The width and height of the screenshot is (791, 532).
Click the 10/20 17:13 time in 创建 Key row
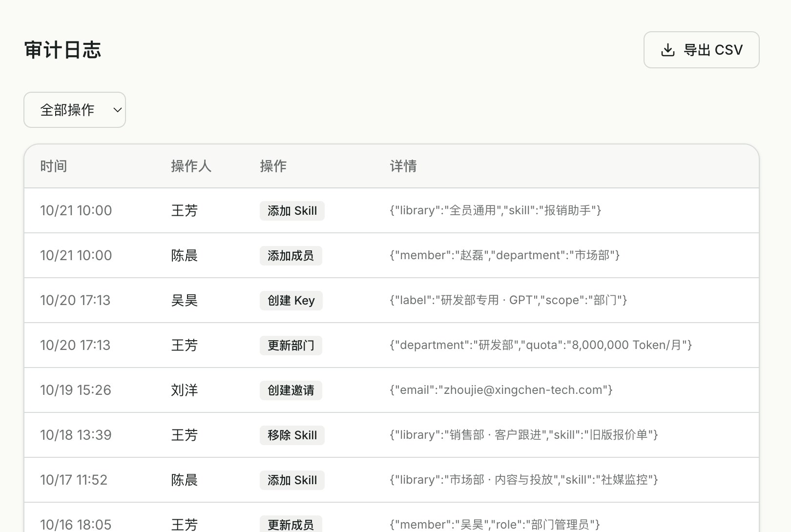[75, 301]
